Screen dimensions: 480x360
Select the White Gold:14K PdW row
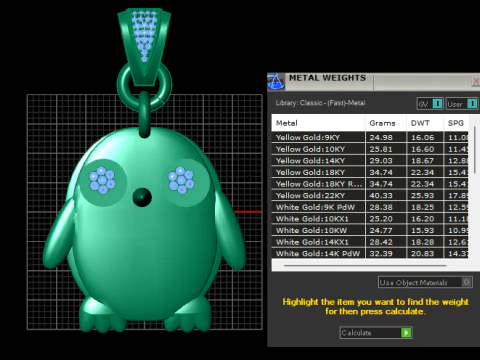(370, 253)
